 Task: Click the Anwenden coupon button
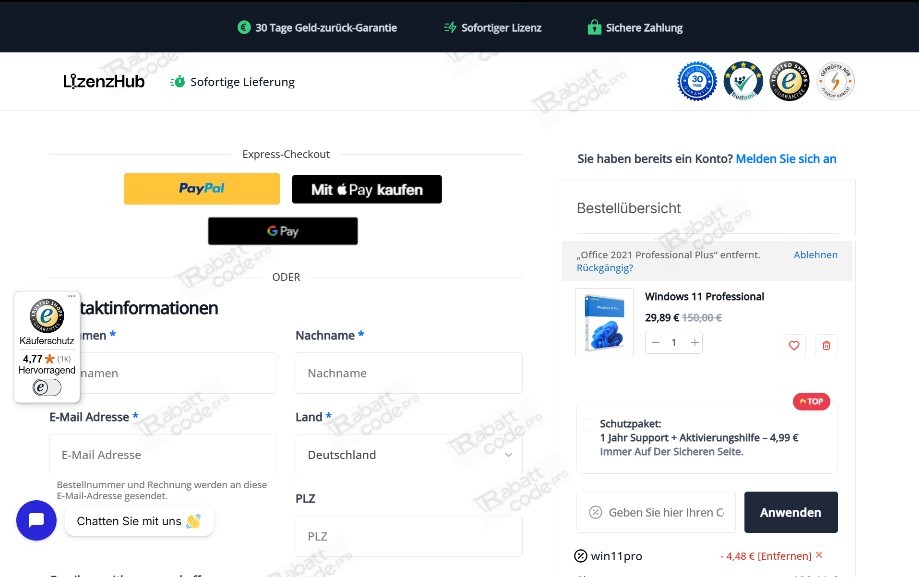pyautogui.click(x=791, y=512)
